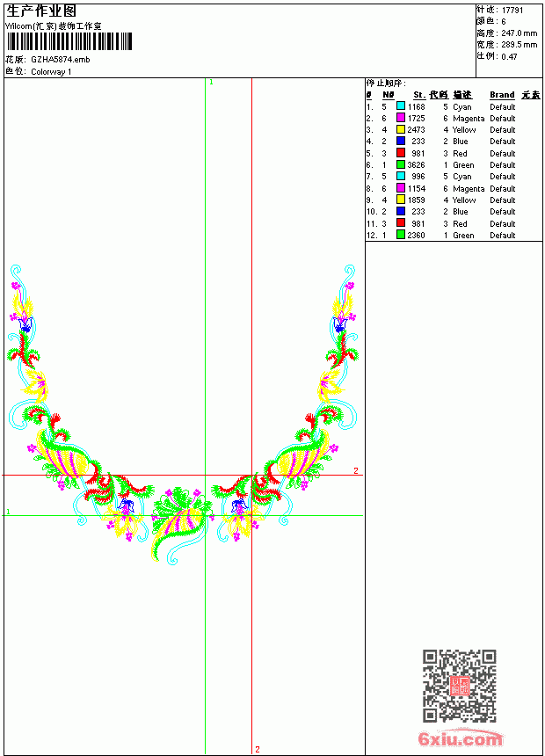
Task: Click the Brand column header
Action: [x=502, y=95]
